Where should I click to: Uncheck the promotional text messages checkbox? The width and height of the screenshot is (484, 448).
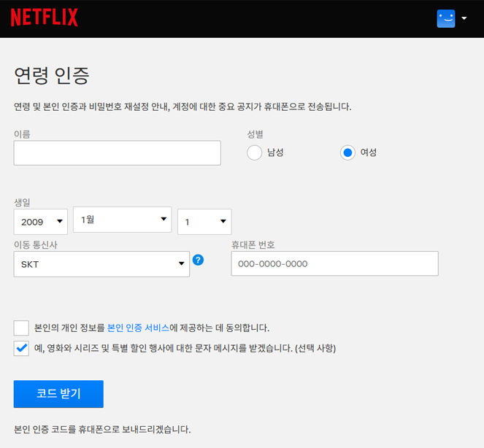[x=21, y=348]
